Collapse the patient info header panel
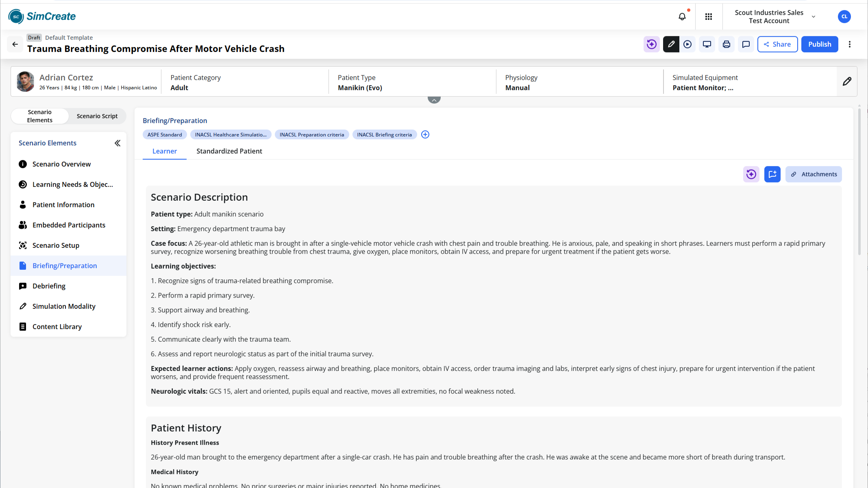This screenshot has height=488, width=868. pos(434,100)
